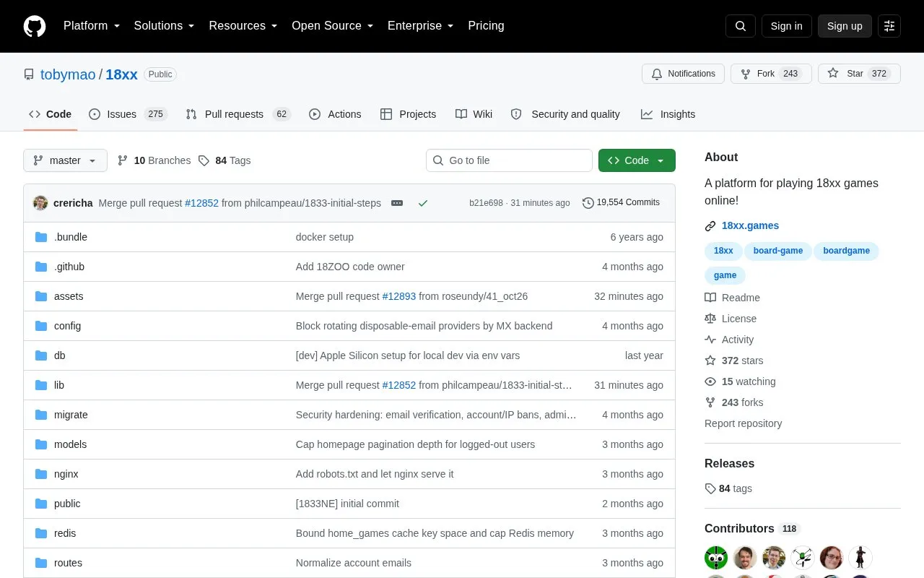Expand the Enterprise menu

pos(421,26)
